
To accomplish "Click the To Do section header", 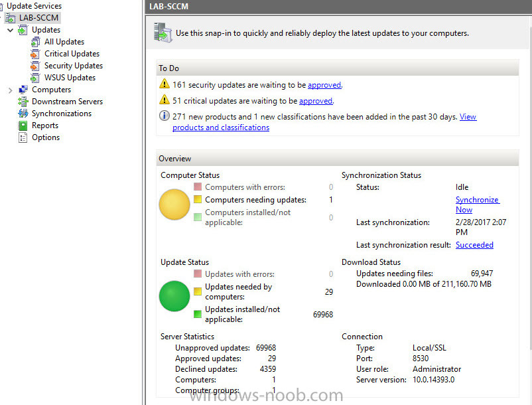I will pos(337,68).
